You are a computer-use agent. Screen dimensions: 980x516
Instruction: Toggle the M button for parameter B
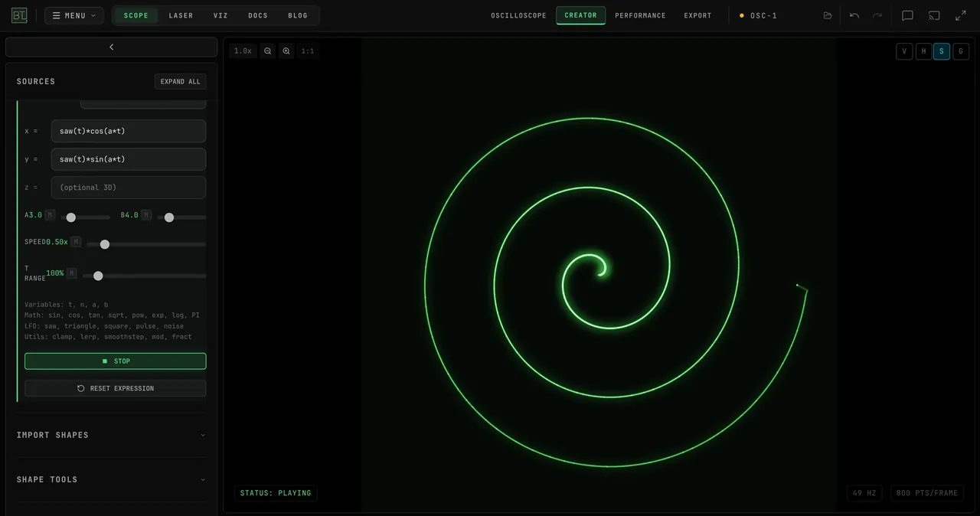(146, 215)
